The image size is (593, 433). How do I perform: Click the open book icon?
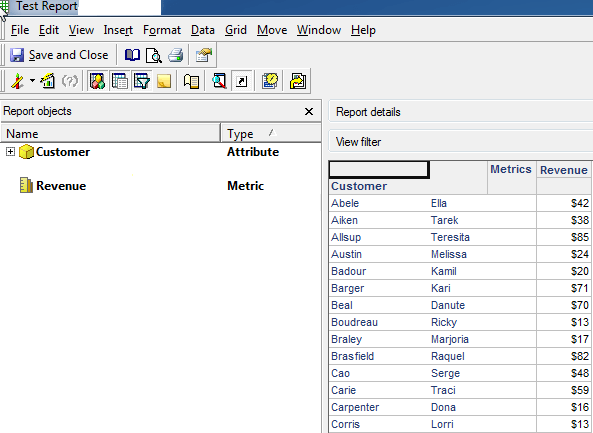tap(132, 55)
